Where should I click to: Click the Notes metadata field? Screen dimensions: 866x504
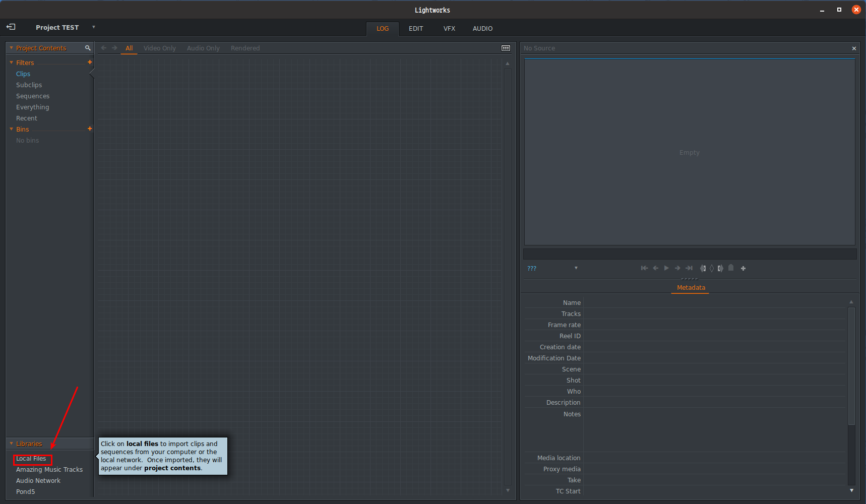coord(714,430)
